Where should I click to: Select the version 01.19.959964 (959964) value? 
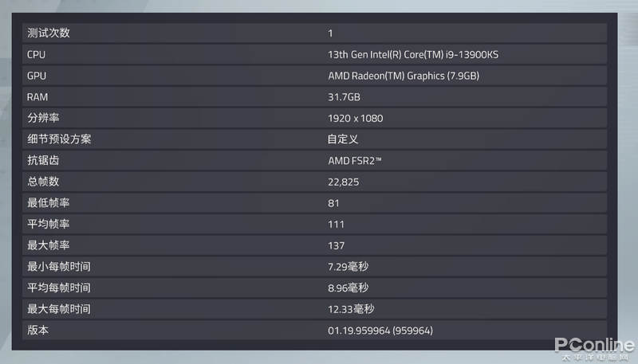[380, 331]
